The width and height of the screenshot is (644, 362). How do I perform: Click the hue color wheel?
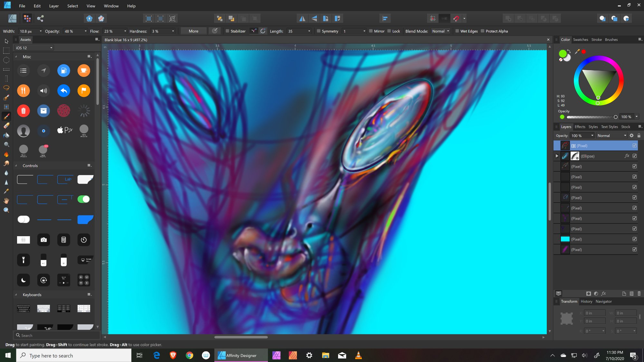pos(599,80)
